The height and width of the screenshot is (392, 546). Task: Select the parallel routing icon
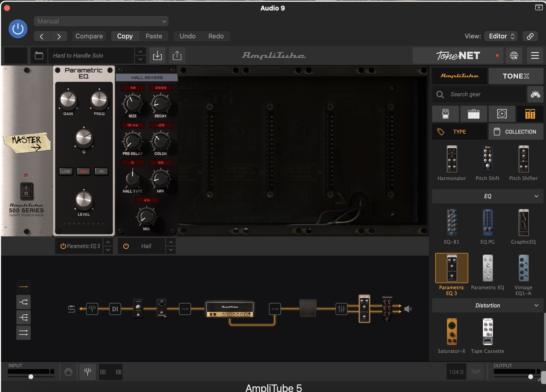pos(23,333)
